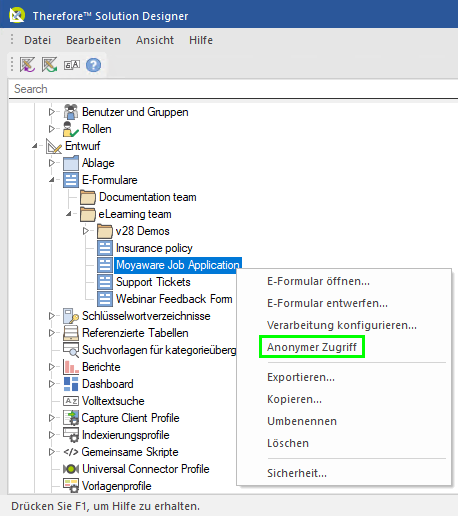Expand the v28 Demos folder
458x516 pixels.
tap(86, 231)
